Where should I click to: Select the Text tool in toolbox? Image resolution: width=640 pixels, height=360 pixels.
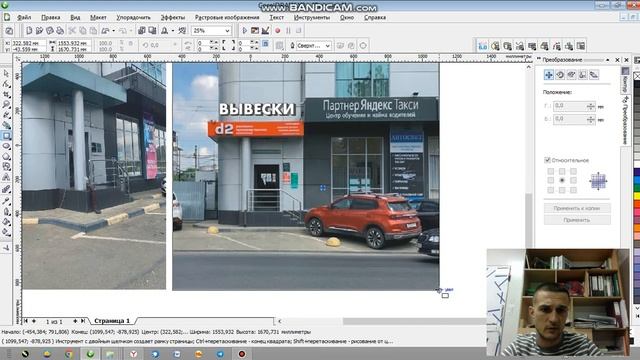(x=6, y=177)
